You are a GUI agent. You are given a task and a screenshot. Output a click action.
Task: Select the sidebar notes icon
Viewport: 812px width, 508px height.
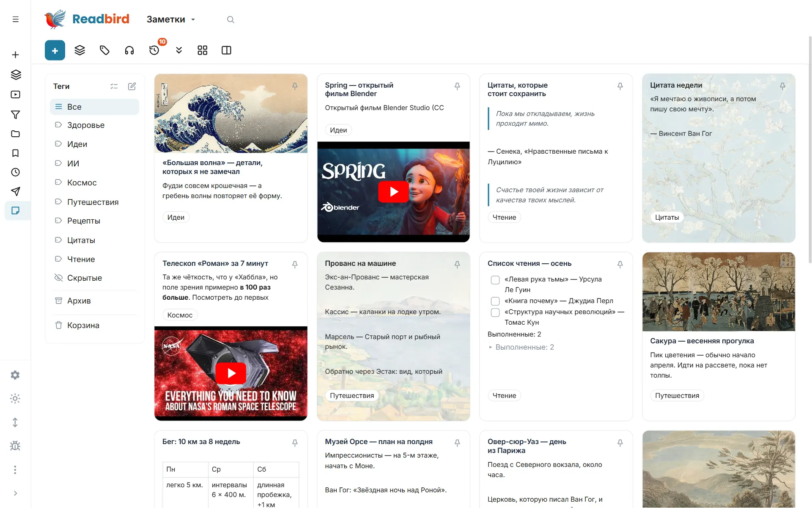(x=16, y=211)
